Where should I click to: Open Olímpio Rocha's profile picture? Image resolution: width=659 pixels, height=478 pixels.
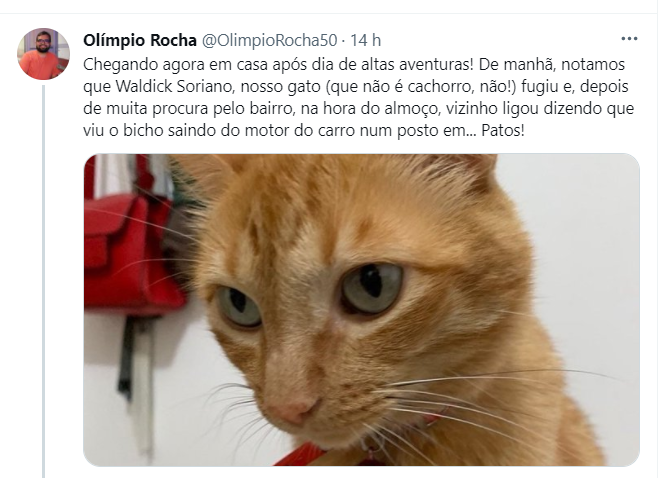[x=43, y=54]
